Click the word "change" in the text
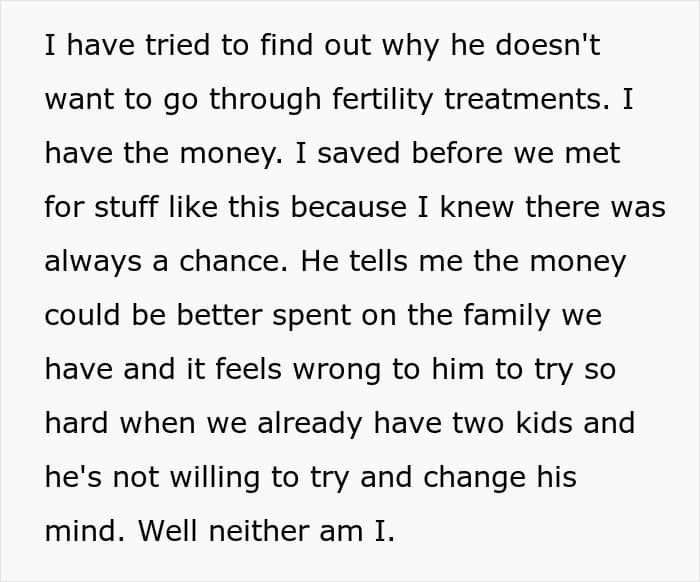Screen dimensions: 700x582 474,478
